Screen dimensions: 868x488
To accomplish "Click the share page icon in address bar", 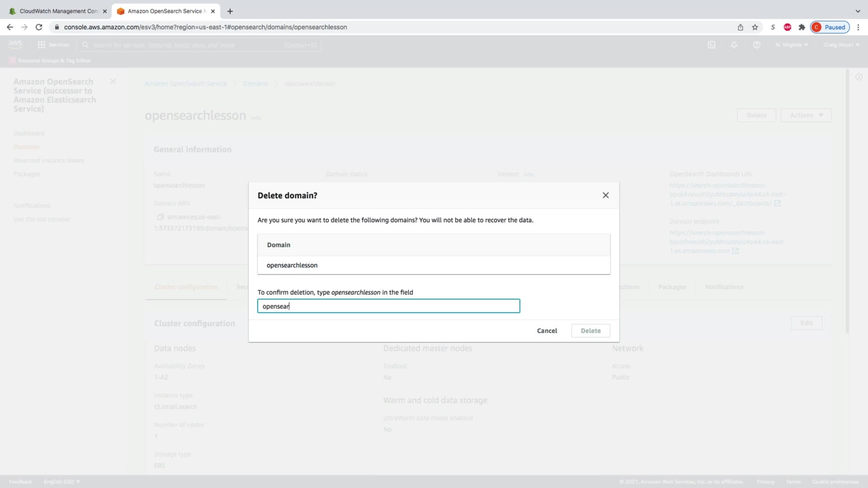I will coord(741,27).
